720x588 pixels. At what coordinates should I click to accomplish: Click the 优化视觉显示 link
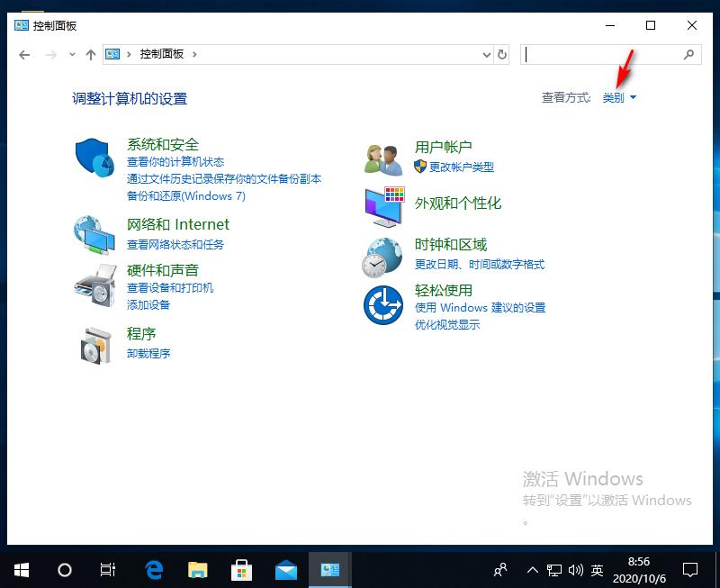pyautogui.click(x=446, y=325)
